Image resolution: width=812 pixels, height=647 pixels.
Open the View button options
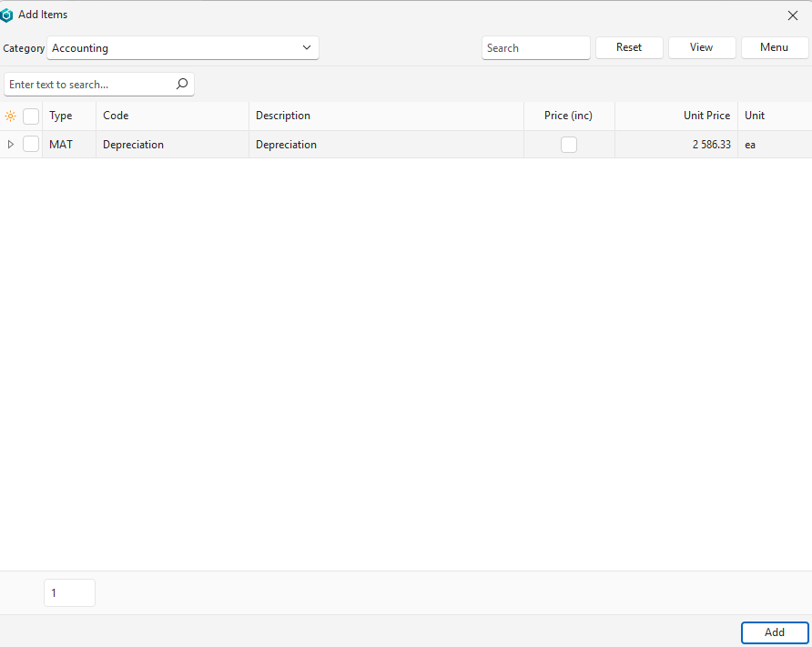pyautogui.click(x=701, y=47)
